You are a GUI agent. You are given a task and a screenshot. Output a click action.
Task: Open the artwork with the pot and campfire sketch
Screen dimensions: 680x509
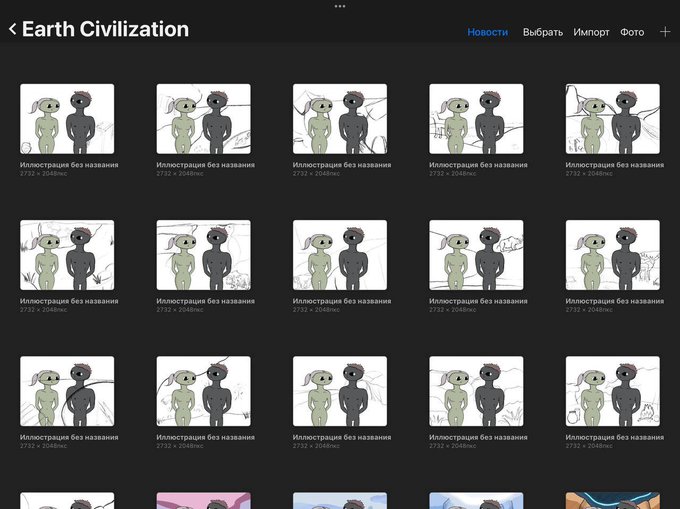[x=612, y=391]
